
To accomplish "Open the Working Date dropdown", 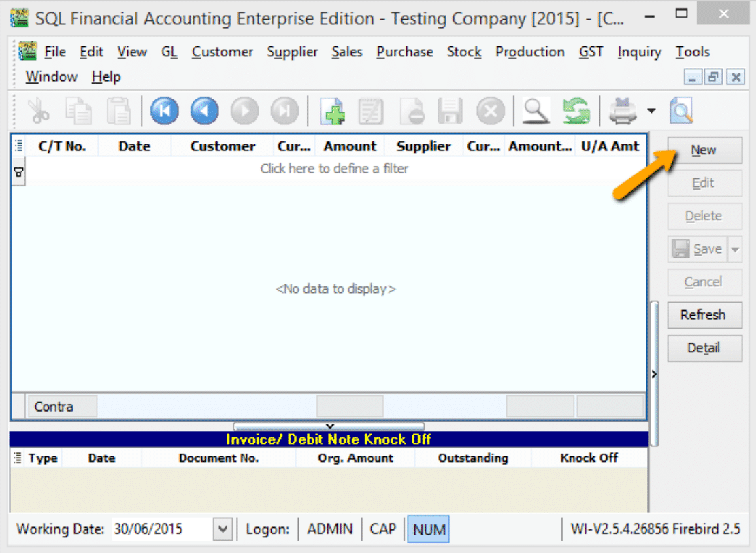I will coord(223,529).
